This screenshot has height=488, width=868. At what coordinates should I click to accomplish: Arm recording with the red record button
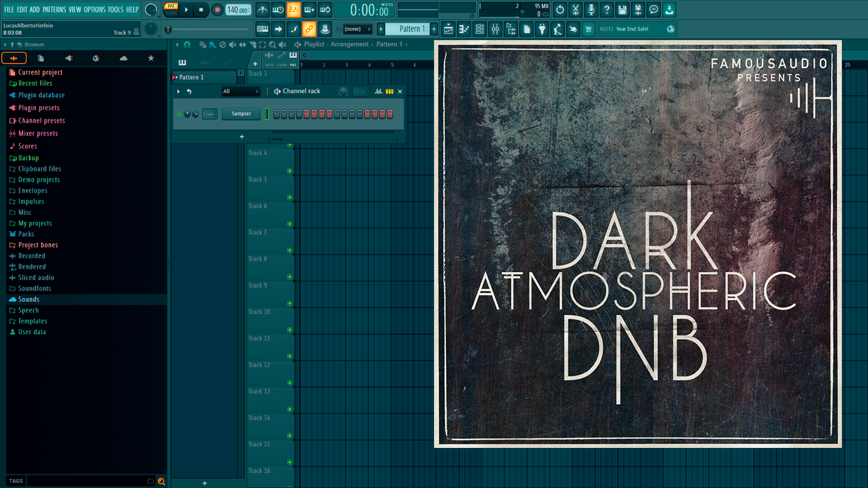click(217, 10)
